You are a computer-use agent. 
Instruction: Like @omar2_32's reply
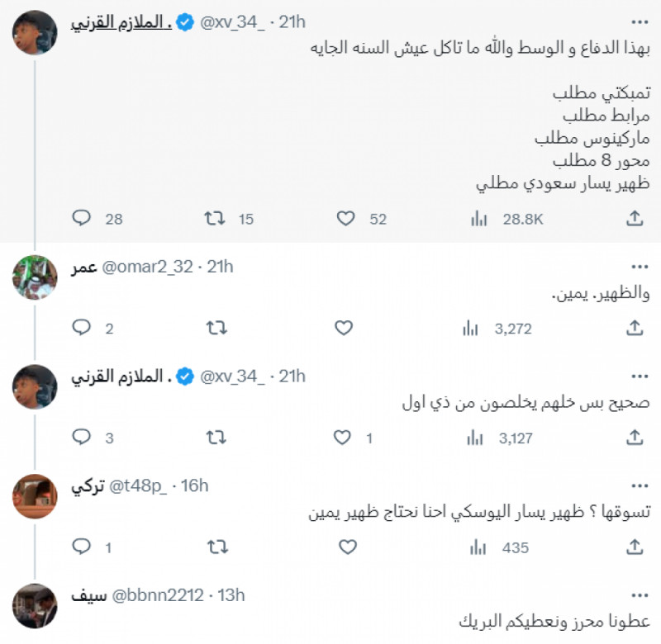pyautogui.click(x=347, y=328)
